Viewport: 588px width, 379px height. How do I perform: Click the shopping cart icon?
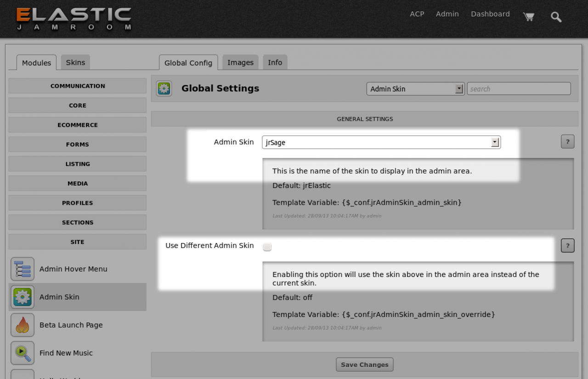click(529, 17)
